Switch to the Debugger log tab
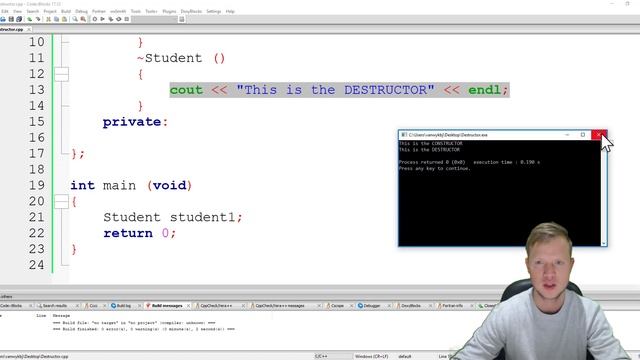 coord(371,306)
